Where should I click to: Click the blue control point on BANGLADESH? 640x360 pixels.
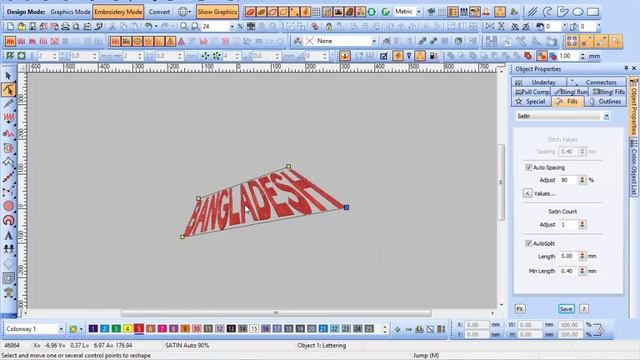[346, 207]
